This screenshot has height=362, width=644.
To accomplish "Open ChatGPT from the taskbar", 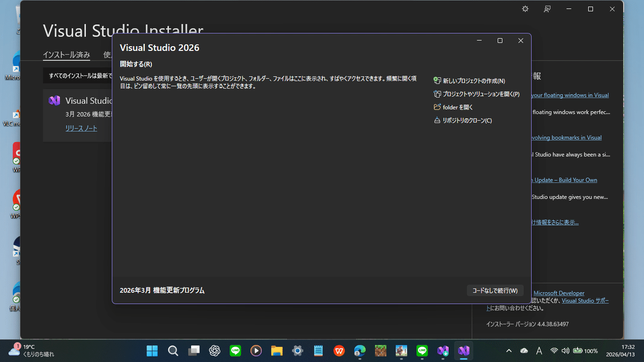I will 214,351.
